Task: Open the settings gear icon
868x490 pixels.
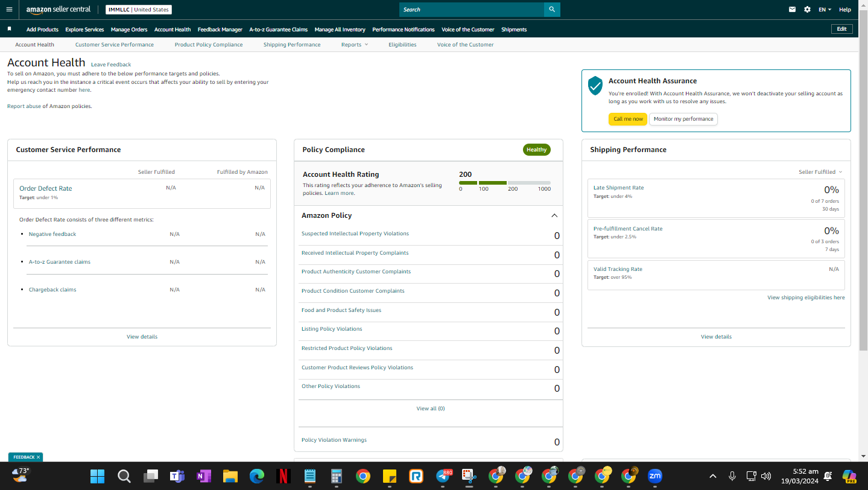Action: point(808,10)
